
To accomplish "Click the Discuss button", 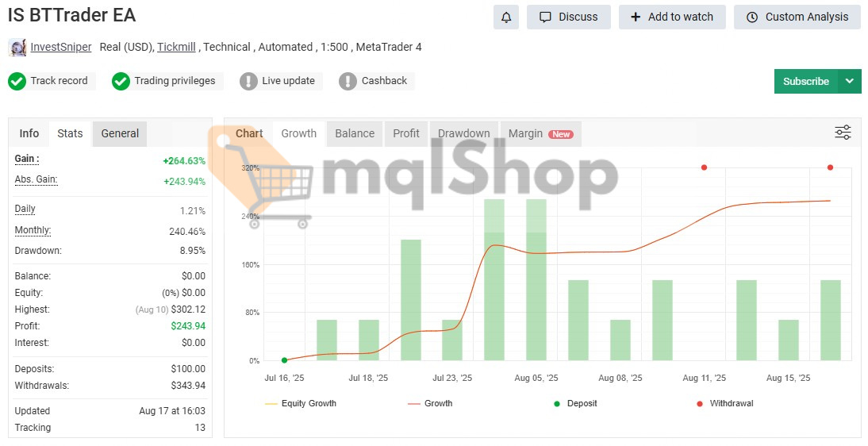I will (569, 17).
